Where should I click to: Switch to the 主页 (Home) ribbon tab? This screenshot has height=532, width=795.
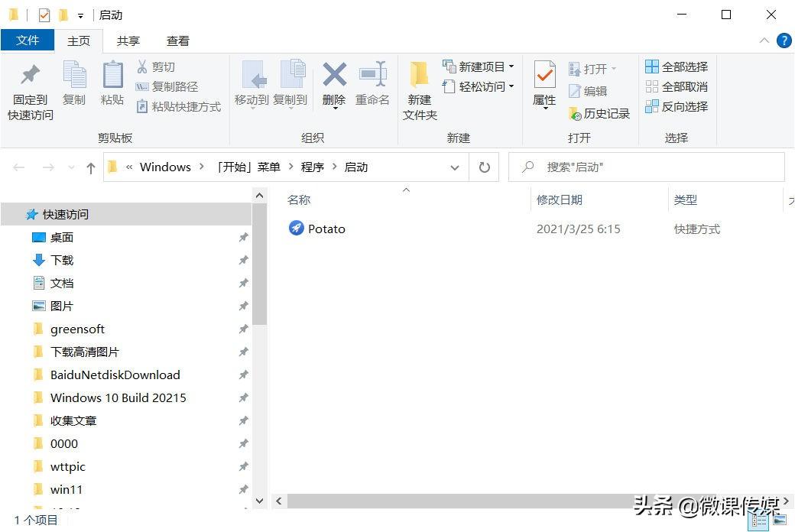click(x=79, y=41)
